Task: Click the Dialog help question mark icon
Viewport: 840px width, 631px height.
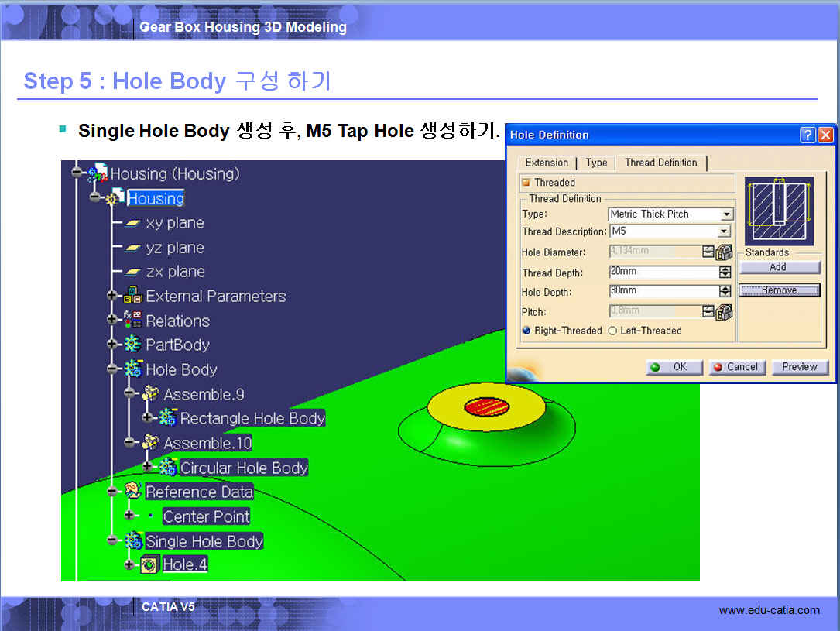Action: tap(807, 135)
